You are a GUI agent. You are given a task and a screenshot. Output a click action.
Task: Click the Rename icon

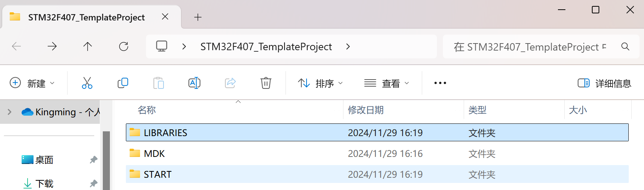(194, 83)
